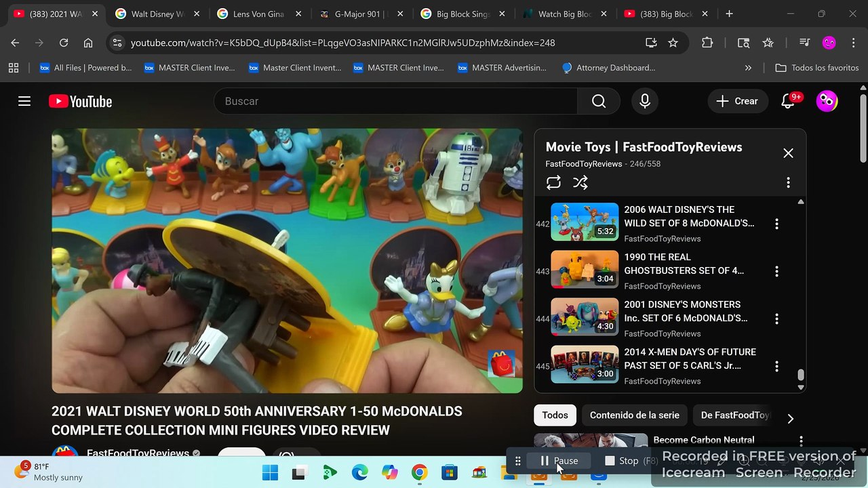Play the 2001 Monsters Inc. thumbnail

tap(585, 317)
